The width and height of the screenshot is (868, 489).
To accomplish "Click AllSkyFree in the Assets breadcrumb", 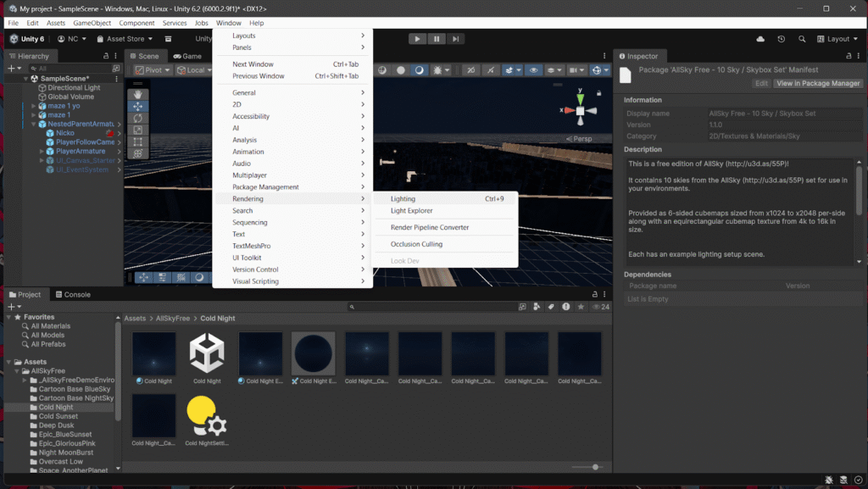I will pyautogui.click(x=173, y=319).
